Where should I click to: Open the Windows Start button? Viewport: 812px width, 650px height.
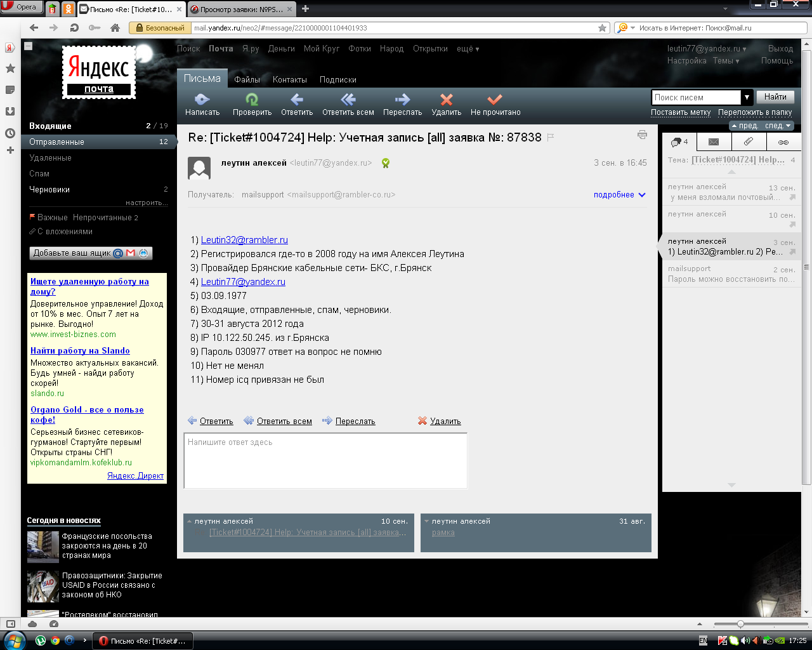[x=13, y=640]
